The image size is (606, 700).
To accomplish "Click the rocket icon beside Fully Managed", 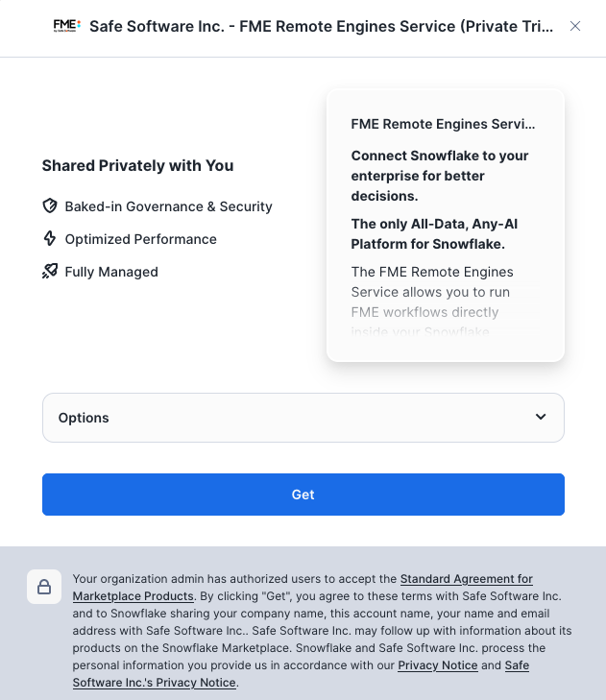I will [50, 272].
